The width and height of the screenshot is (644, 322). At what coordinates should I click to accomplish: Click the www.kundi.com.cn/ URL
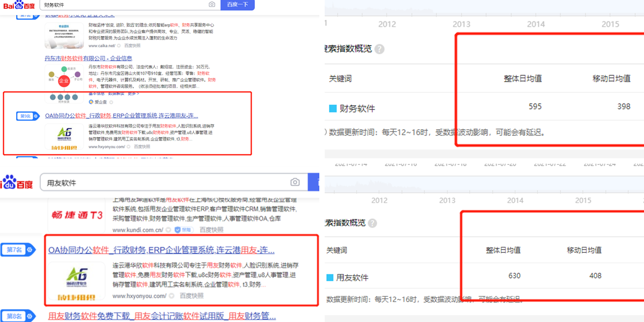point(137,230)
